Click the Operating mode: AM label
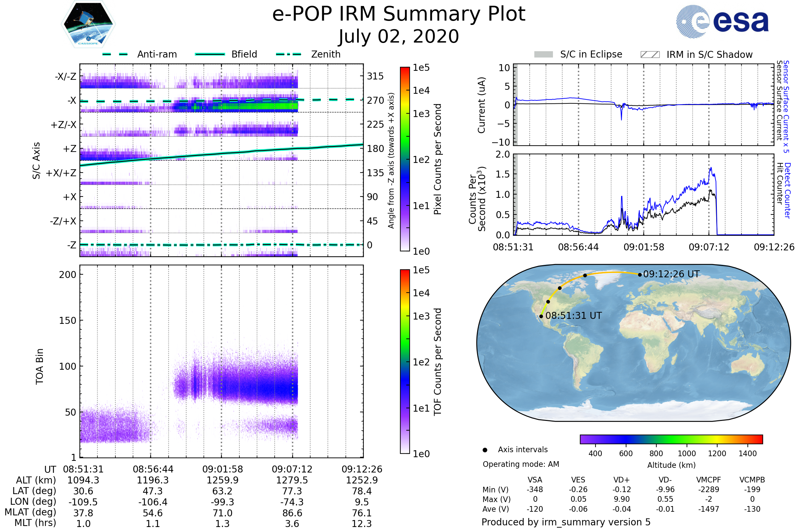Image resolution: width=798 pixels, height=532 pixels. (x=521, y=464)
